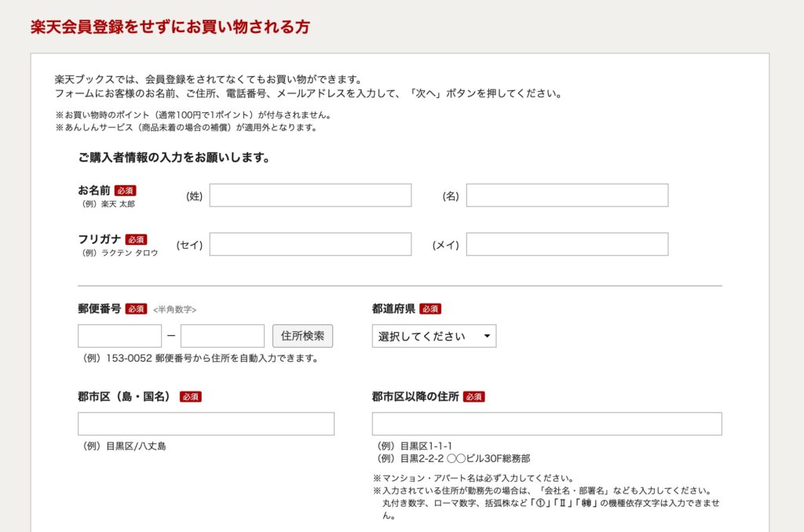Click the 郡市区（島・国名）label
This screenshot has width=804, height=532.
tap(125, 396)
